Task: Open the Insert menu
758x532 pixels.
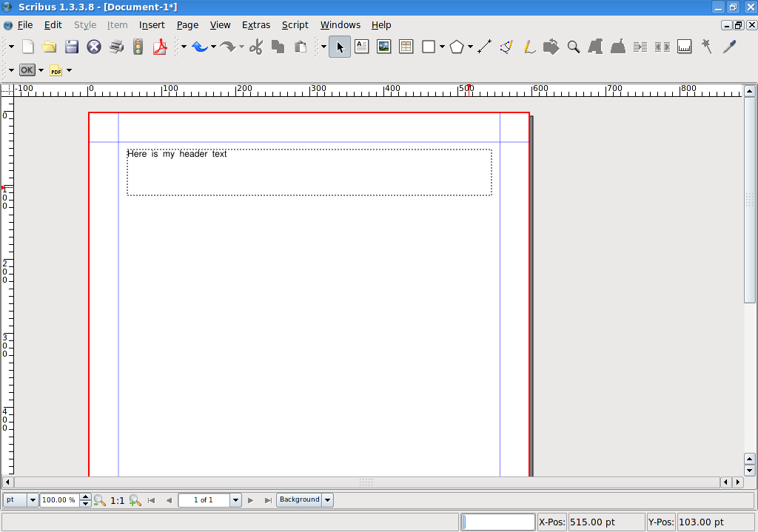Action: tap(152, 24)
